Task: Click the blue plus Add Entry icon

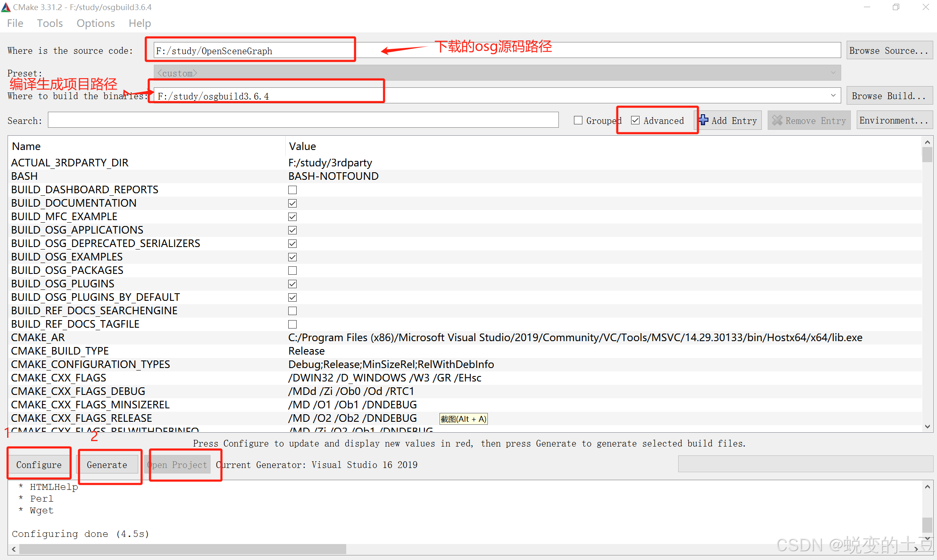Action: [704, 120]
